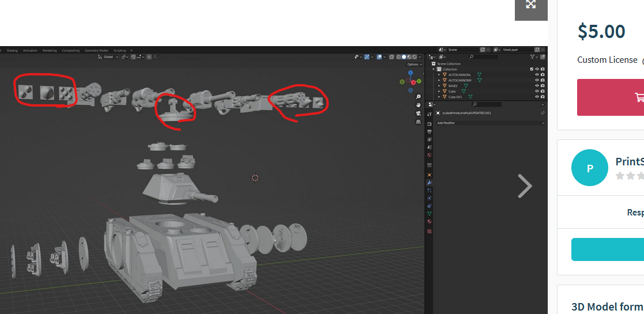Switch to perspective/orthographic grid icon
The height and width of the screenshot is (314, 644).
pos(418,122)
